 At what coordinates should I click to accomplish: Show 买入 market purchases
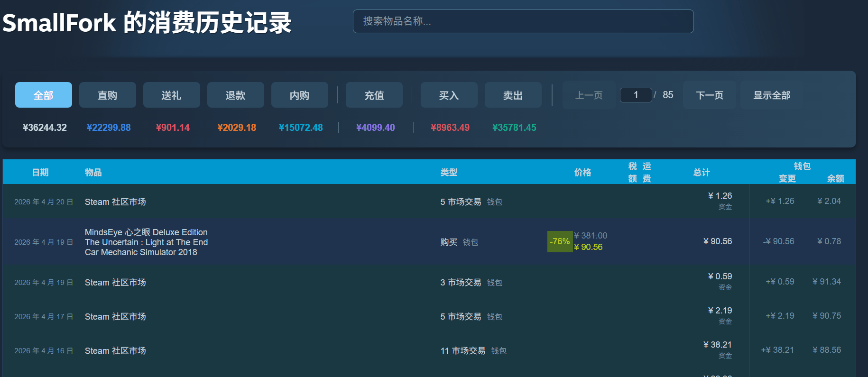pos(449,95)
